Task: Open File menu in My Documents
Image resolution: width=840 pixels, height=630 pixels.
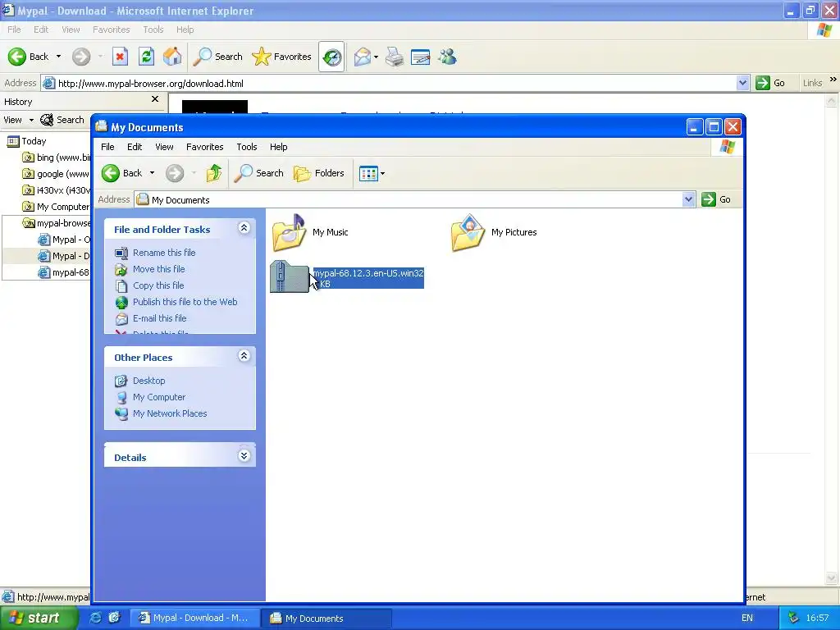Action: [107, 147]
